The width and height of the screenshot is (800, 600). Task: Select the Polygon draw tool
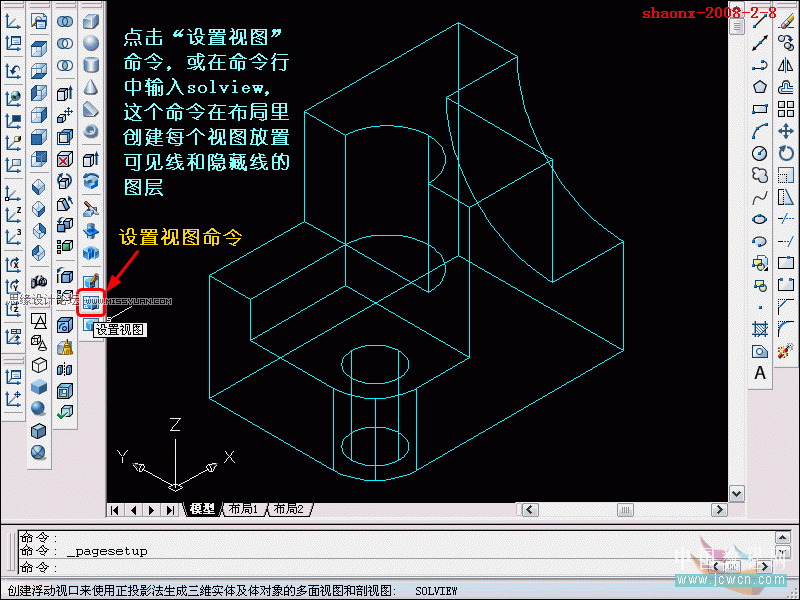[760, 87]
